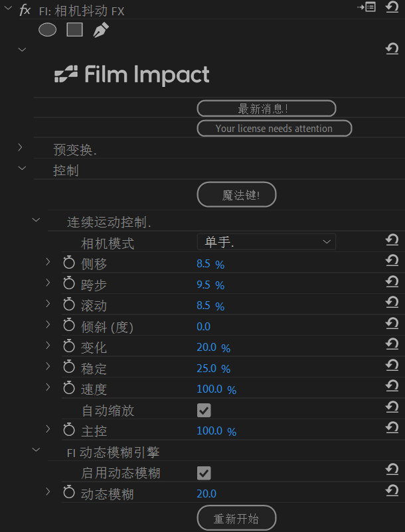Click the 魔法键! button

pos(236,195)
